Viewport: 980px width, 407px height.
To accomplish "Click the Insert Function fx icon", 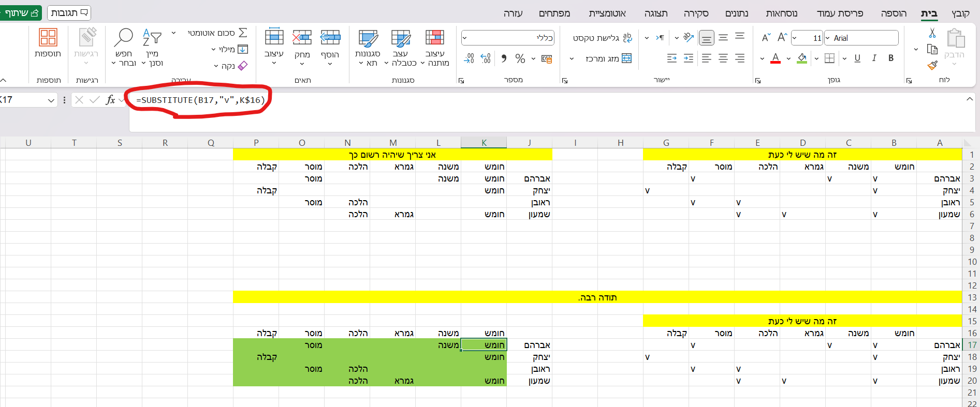I will (x=110, y=100).
